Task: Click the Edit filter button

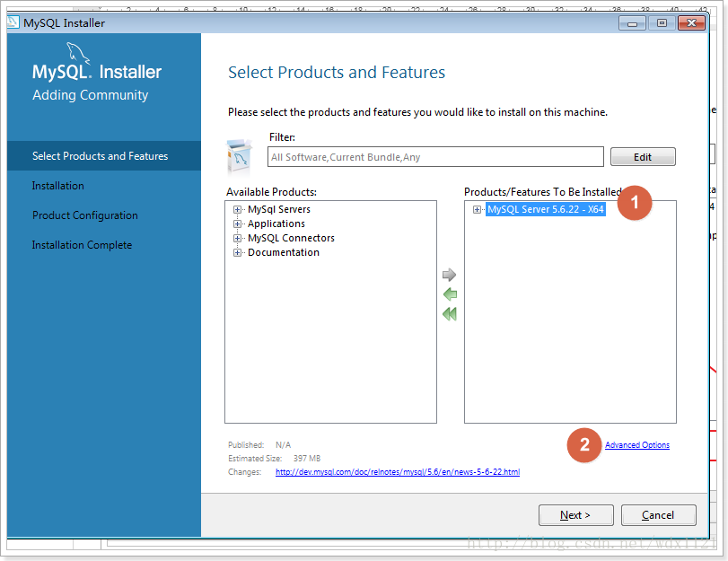Action: click(643, 157)
